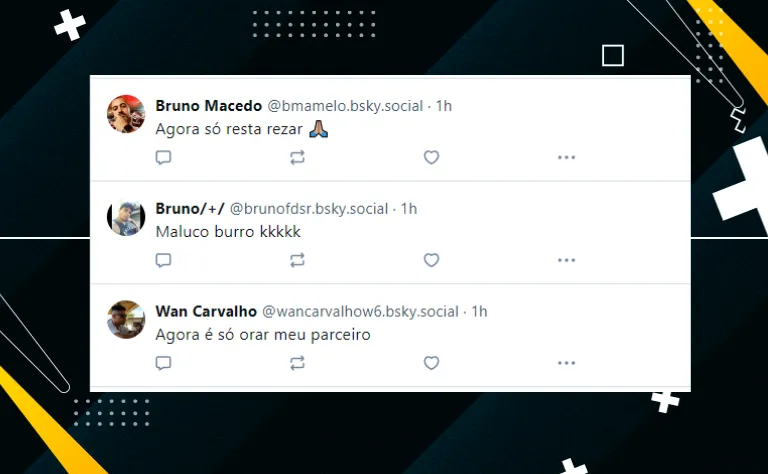The width and height of the screenshot is (768, 474).
Task: Open Bruno/+/ avatar image
Action: pyautogui.click(x=126, y=217)
